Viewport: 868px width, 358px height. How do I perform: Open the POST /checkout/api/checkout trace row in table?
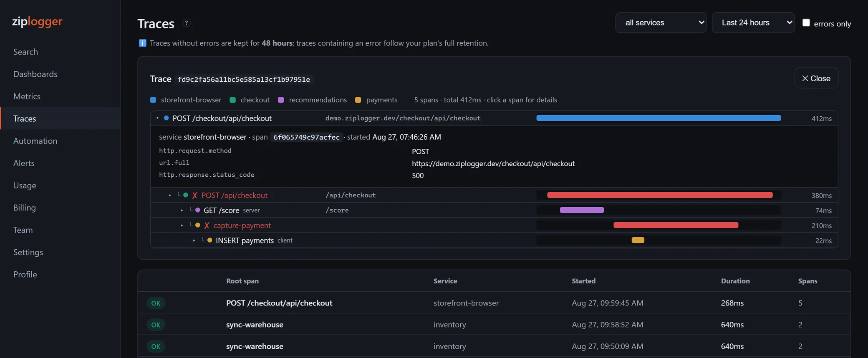point(494,303)
